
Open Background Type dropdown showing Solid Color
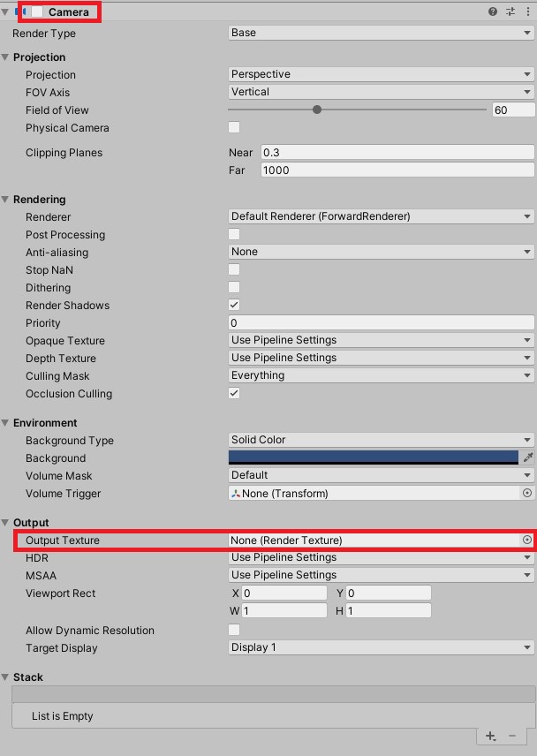pos(381,440)
